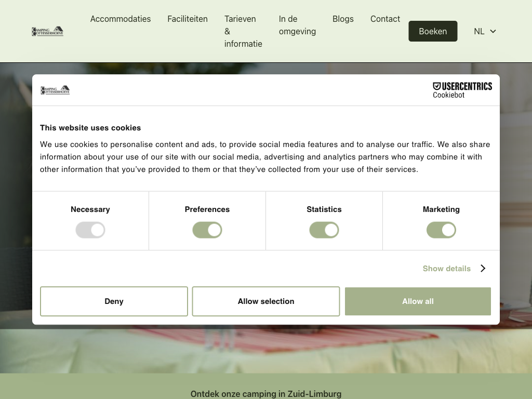Go to the Faciliteiten page
This screenshot has height=399, width=532.
tap(188, 19)
